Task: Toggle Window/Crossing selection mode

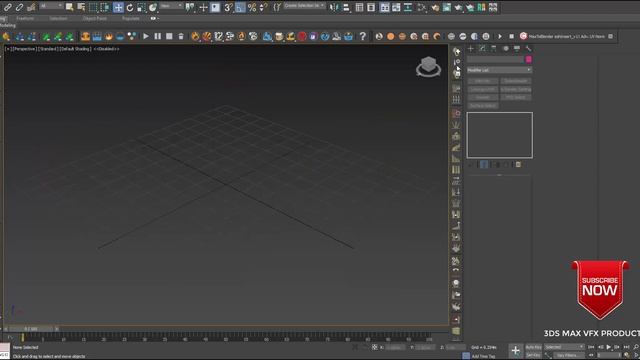Action: (x=105, y=7)
